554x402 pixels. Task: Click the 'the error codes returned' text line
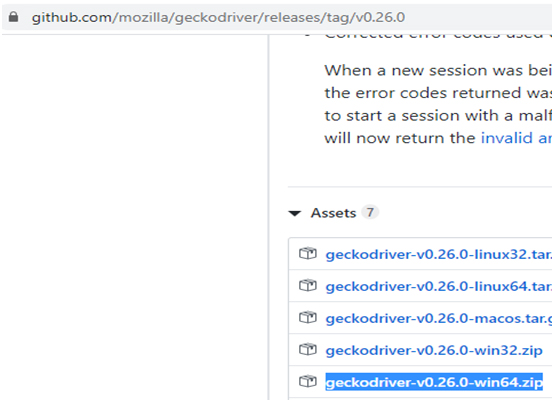(x=438, y=93)
